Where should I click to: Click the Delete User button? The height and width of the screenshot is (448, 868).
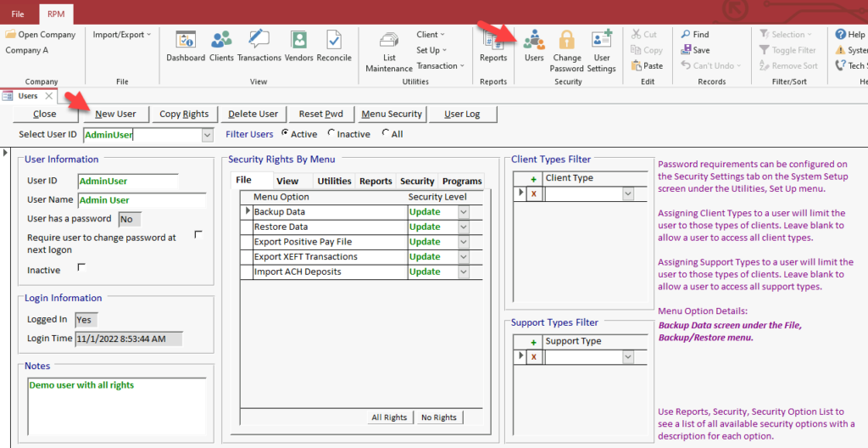pos(253,115)
